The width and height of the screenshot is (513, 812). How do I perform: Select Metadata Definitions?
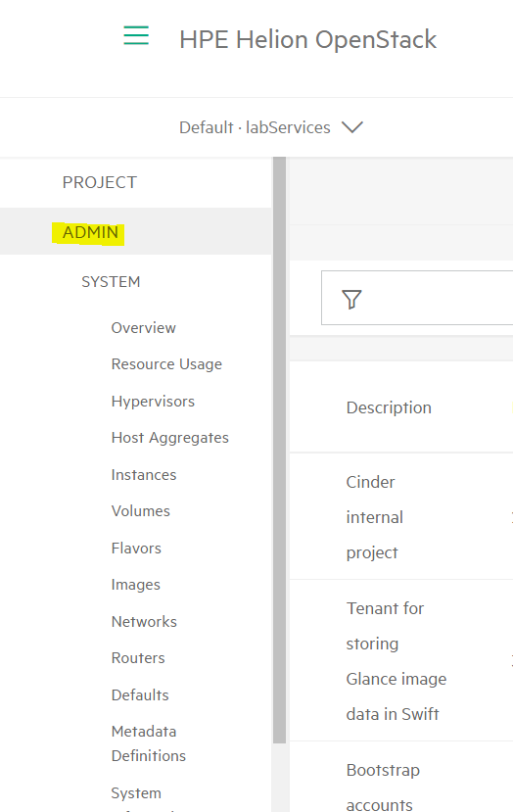[x=149, y=743]
